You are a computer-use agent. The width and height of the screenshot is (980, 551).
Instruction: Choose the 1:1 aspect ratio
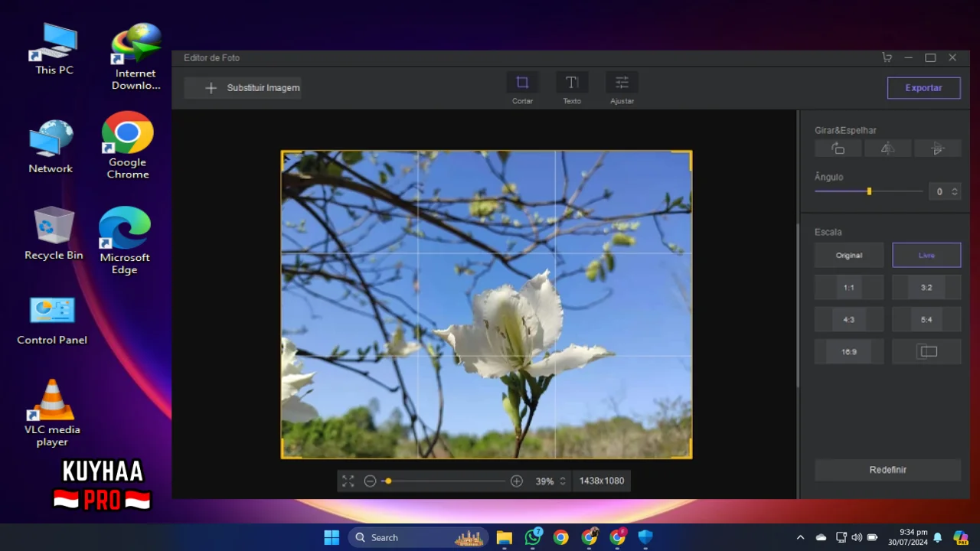point(849,288)
